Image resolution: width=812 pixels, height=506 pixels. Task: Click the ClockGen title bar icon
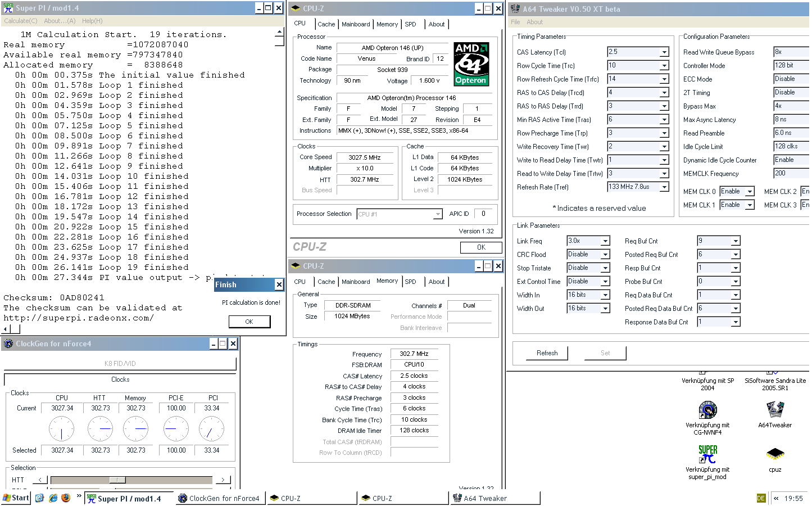(x=8, y=344)
